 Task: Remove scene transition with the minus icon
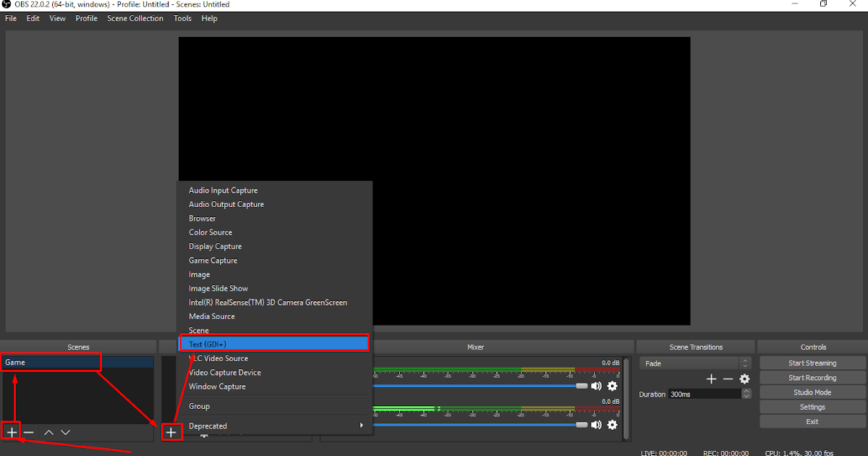728,379
